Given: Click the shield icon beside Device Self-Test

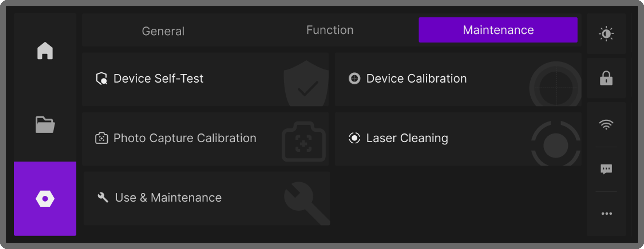Looking at the screenshot, I should pyautogui.click(x=101, y=78).
